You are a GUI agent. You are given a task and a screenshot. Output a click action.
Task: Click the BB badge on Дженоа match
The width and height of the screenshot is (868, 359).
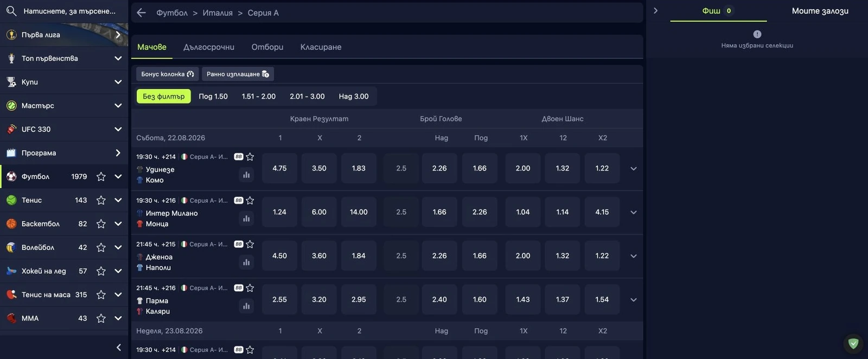[239, 244]
